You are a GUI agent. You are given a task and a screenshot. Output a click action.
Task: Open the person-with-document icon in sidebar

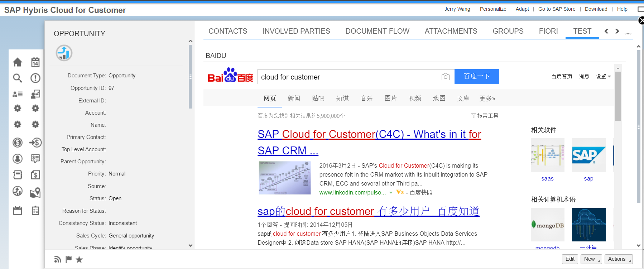point(35,94)
